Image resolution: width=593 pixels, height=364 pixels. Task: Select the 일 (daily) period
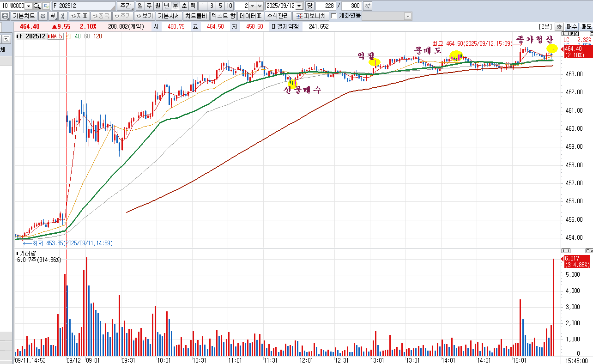point(140,6)
